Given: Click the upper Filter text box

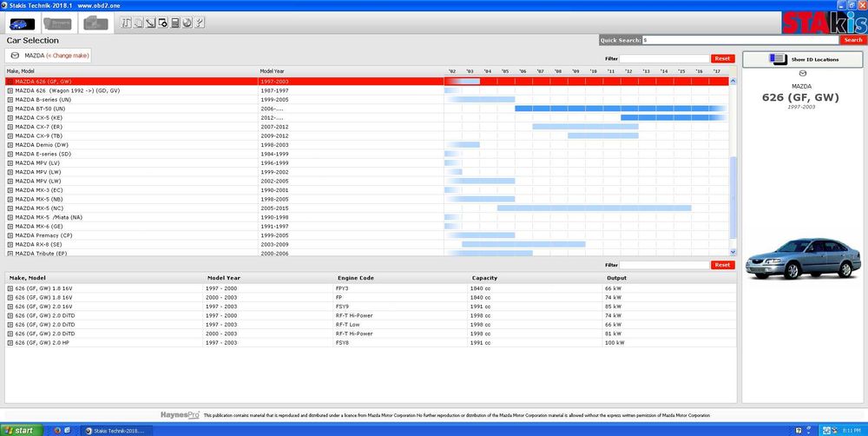Looking at the screenshot, I should coord(664,59).
